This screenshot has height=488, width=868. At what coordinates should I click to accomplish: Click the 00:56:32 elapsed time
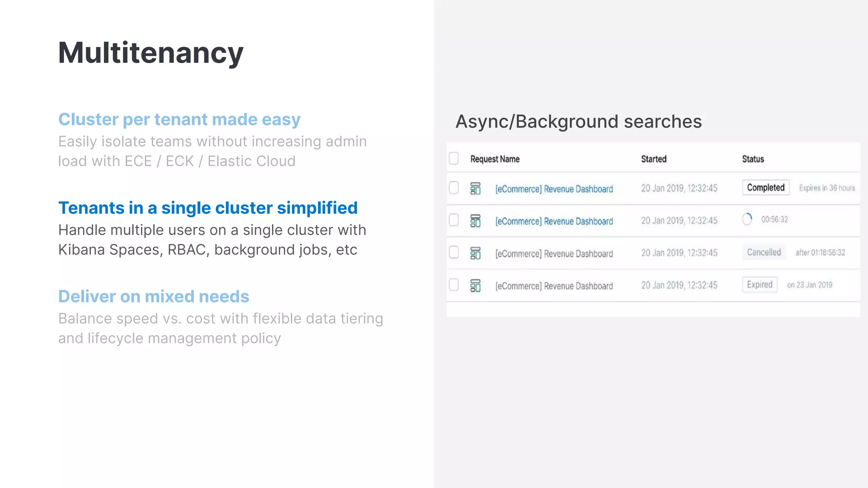pos(774,219)
